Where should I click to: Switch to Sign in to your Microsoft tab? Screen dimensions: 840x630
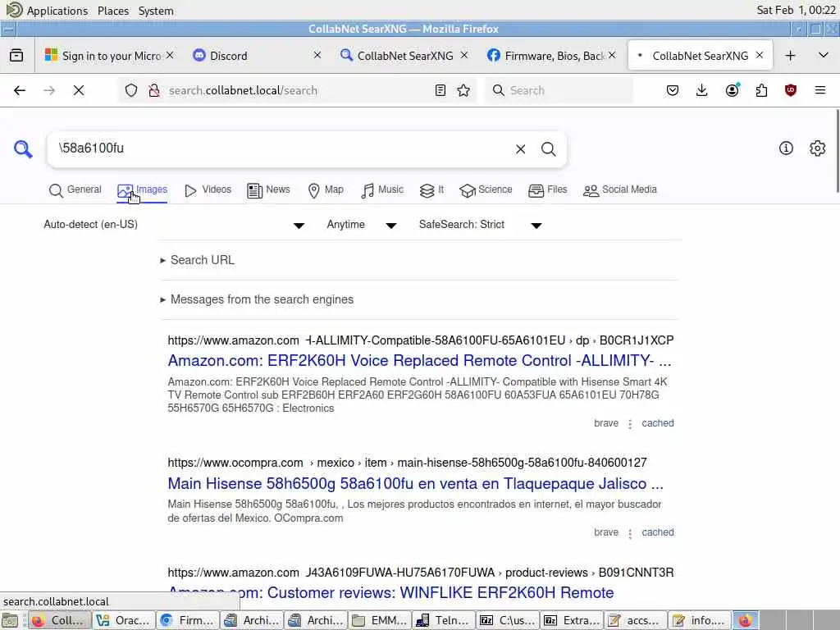pyautogui.click(x=109, y=56)
